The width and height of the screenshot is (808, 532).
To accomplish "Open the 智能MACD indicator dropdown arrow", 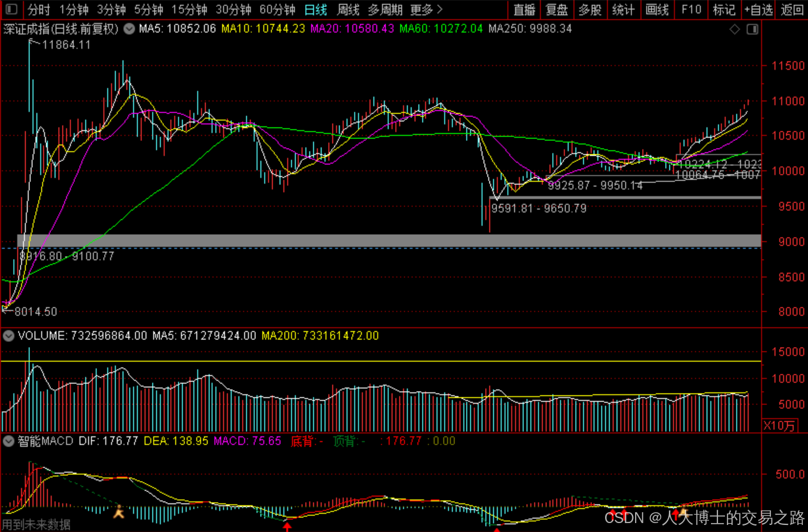I will (x=9, y=441).
